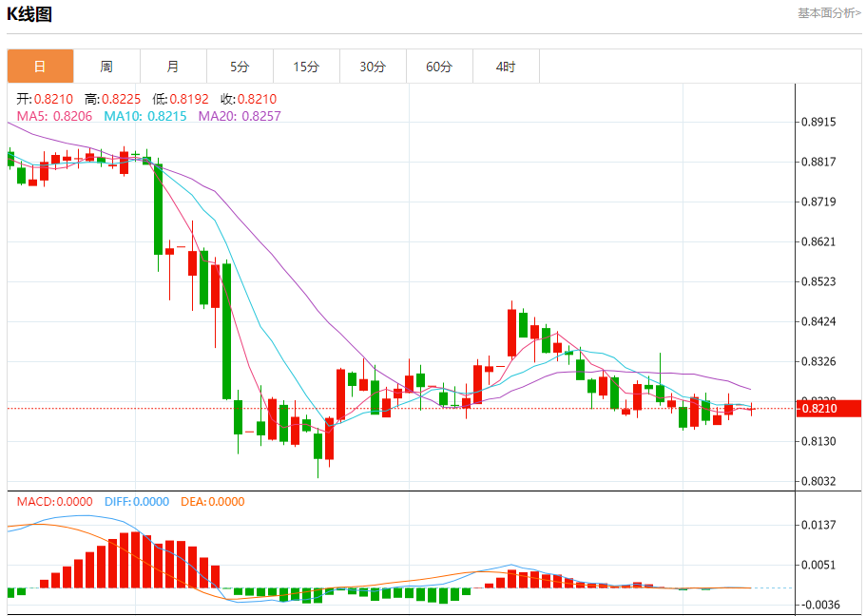Click the 0.8032 price axis label
The width and height of the screenshot is (866, 616).
click(818, 481)
